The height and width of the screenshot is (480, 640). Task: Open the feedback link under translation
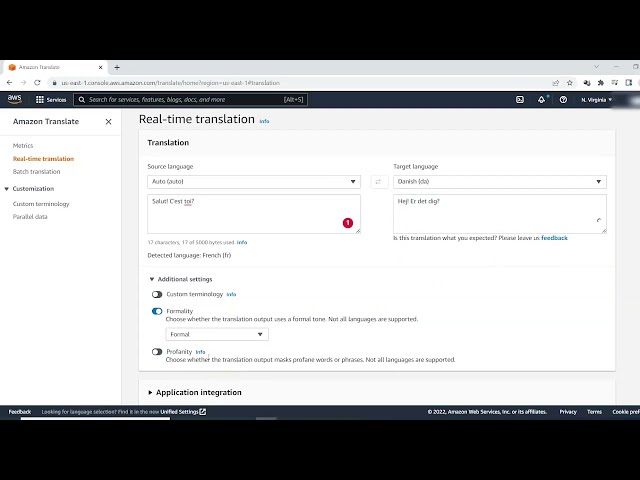554,238
